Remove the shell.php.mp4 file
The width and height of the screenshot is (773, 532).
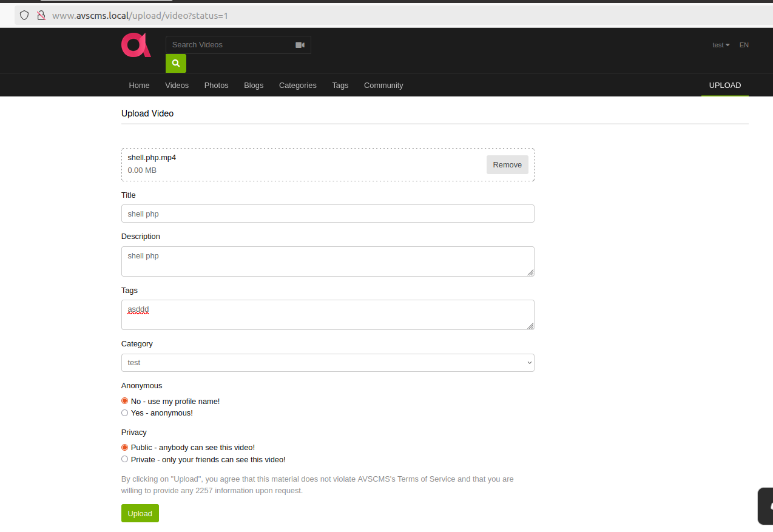507,164
